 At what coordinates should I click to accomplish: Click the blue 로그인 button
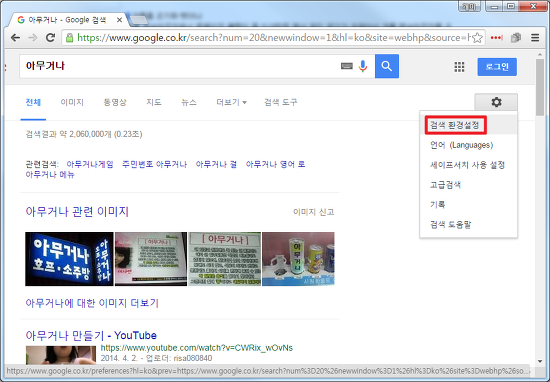[x=497, y=67]
